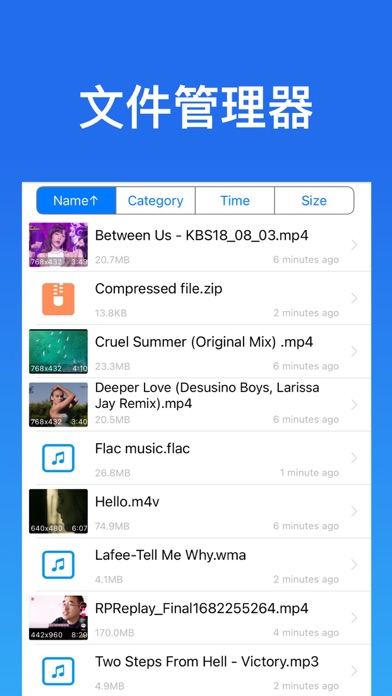Click Compressed file.zip's 2 minutes ago timestamp

(x=306, y=313)
